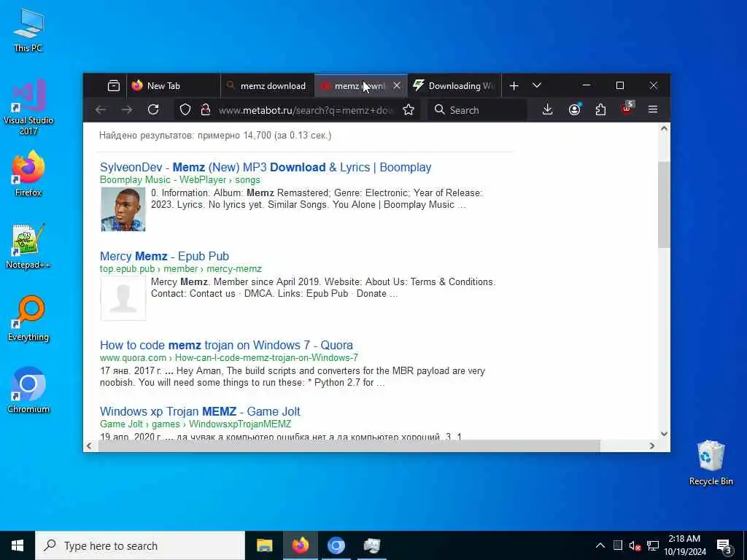
Task: Open the Windows Start menu
Action: tap(18, 545)
